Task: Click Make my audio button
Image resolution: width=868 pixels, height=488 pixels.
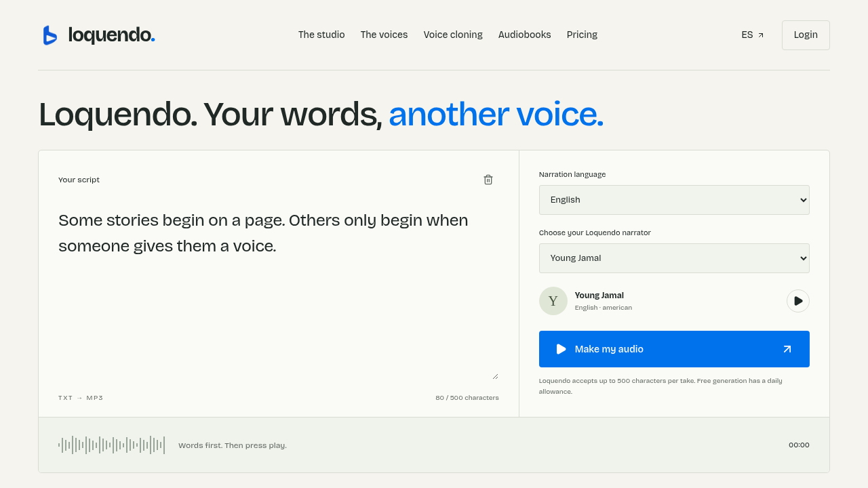Action: coord(674,349)
